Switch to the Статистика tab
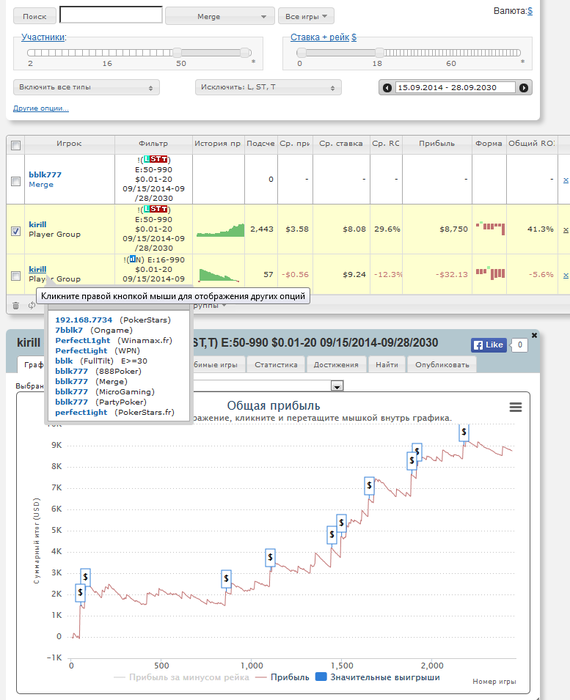 coord(276,365)
